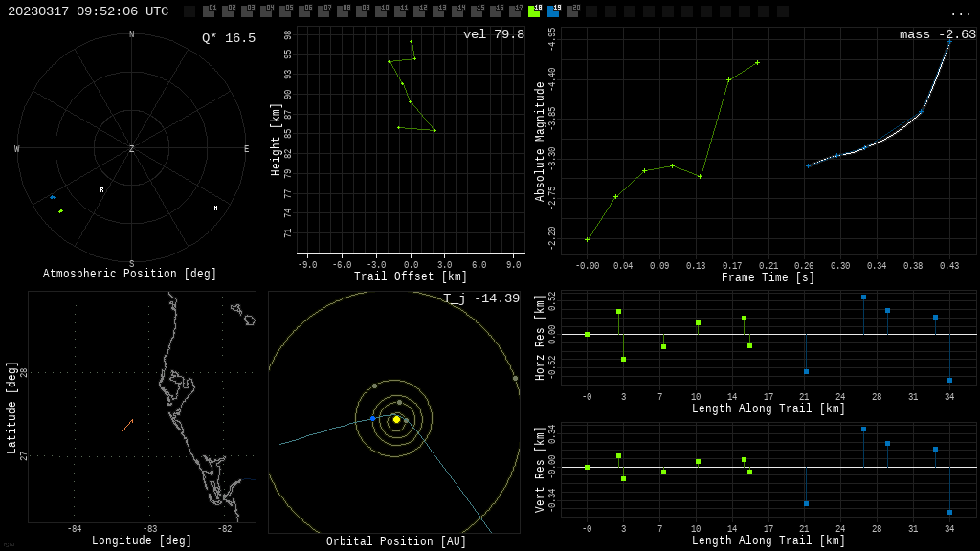Click the N compass label
Screen dimensions: 980x551
131,34
